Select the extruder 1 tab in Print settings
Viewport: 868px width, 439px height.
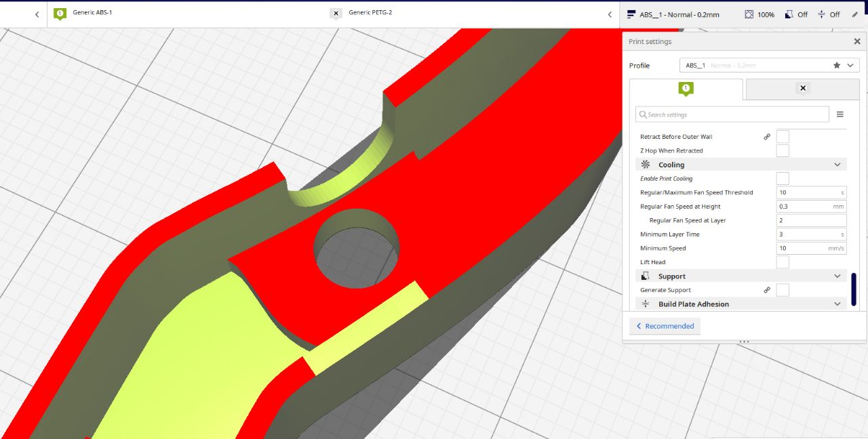(x=686, y=89)
